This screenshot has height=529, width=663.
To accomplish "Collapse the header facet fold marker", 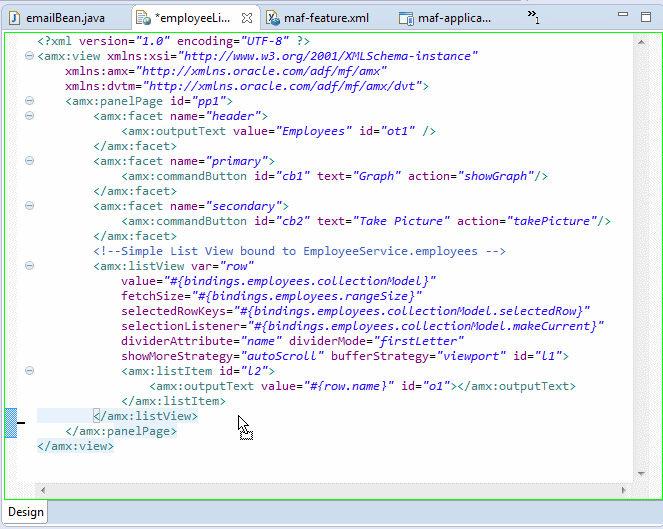I will pyautogui.click(x=29, y=115).
